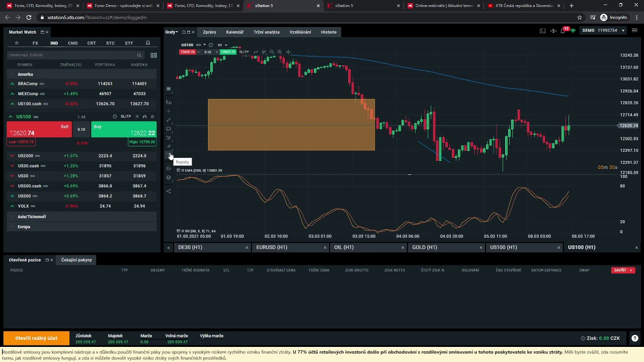
Task: Collapse the expanded US100 row
Action: pyautogui.click(x=11, y=117)
